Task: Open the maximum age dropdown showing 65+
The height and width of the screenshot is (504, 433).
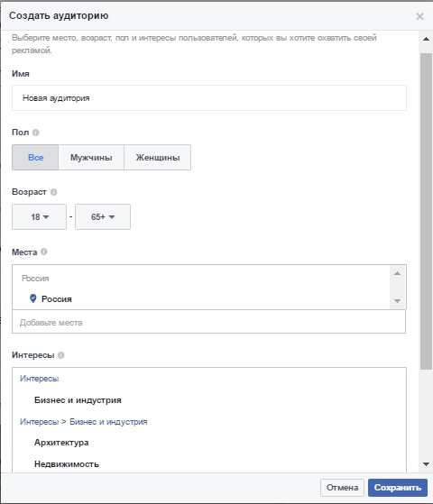Action: pos(103,216)
